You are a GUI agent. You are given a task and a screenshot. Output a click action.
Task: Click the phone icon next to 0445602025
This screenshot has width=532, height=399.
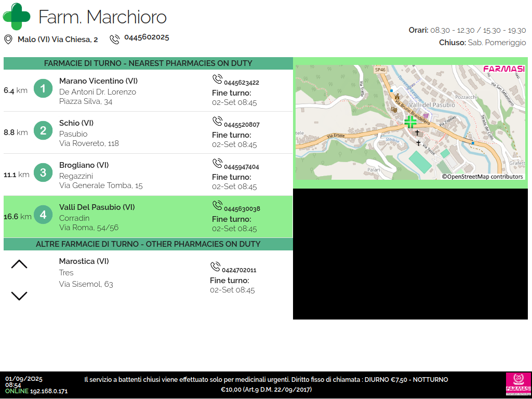(x=114, y=39)
